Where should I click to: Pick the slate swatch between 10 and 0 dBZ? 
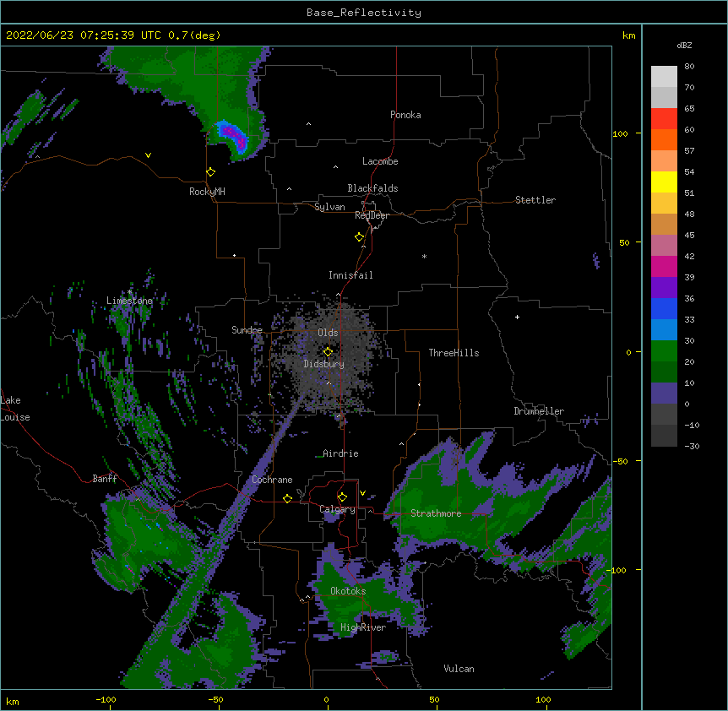point(664,393)
